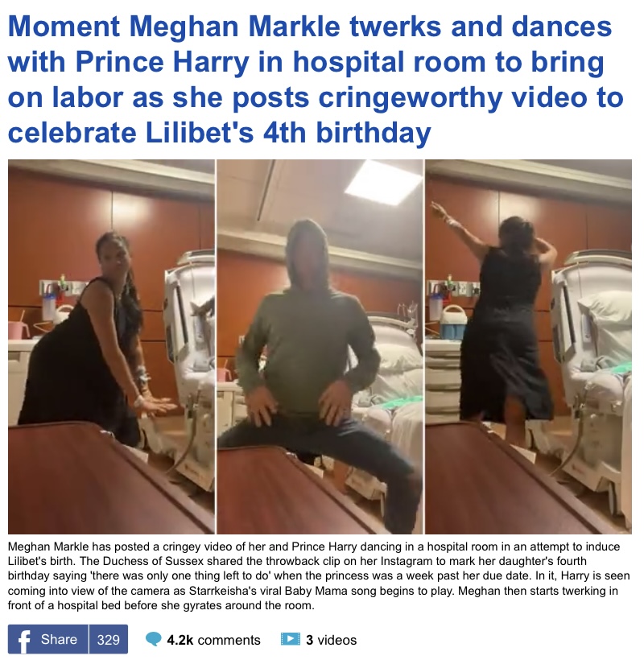The height and width of the screenshot is (664, 644).
Task: Click the bold '4.2k' comment number
Action: click(180, 640)
